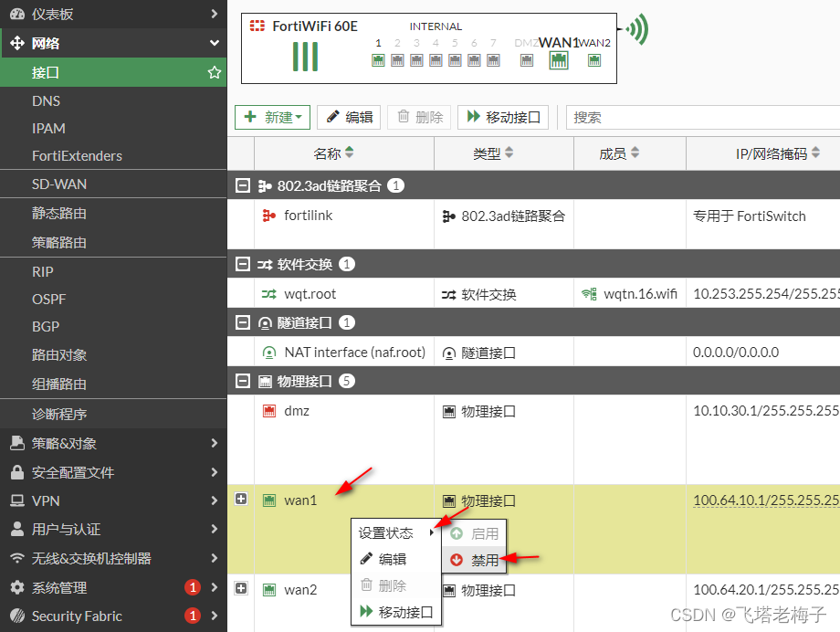Click the DMZ port icon on faceplate
Viewport: 840px width, 632px height.
[x=527, y=60]
